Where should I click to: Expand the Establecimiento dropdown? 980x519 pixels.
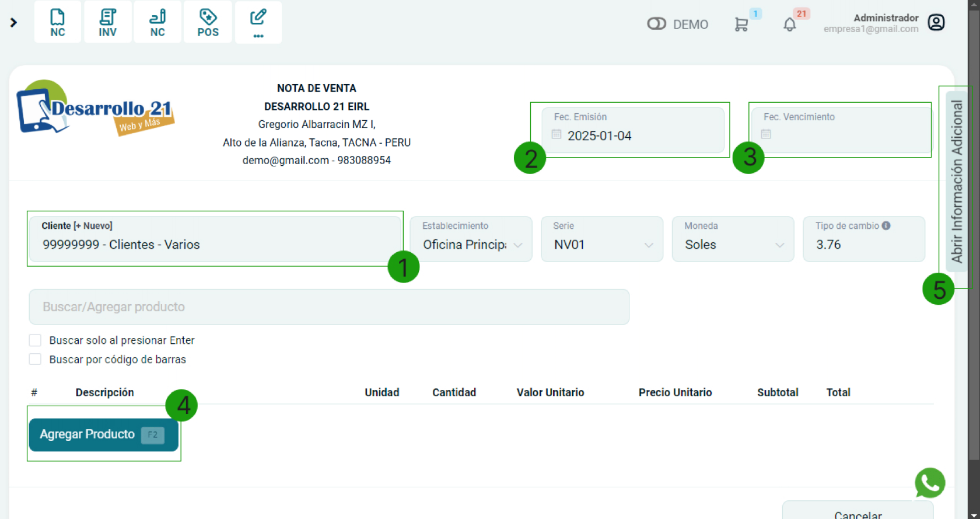click(471, 245)
